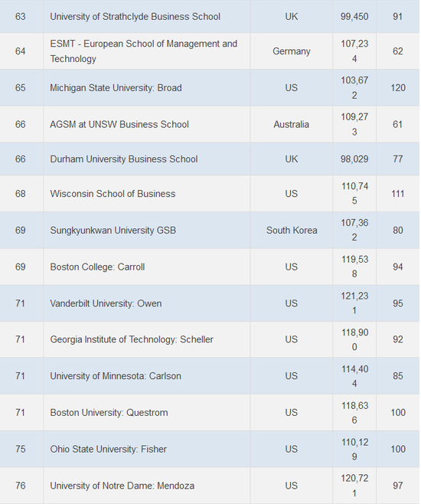Select University of Notre Dame: Mendoza
Image resolution: width=421 pixels, height=504 pixels.
click(122, 486)
